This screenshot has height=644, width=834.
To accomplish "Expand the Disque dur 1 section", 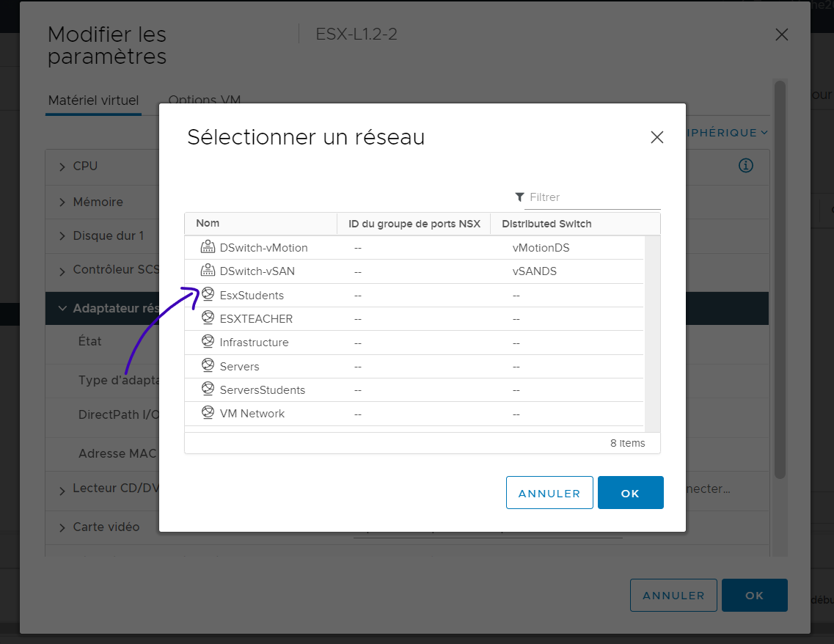I will [62, 235].
